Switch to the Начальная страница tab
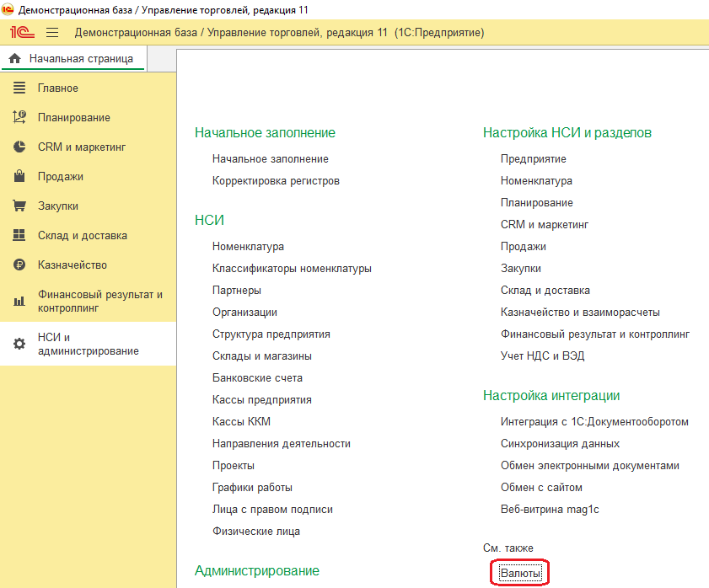Screen dimensions: 709x588 81,59
